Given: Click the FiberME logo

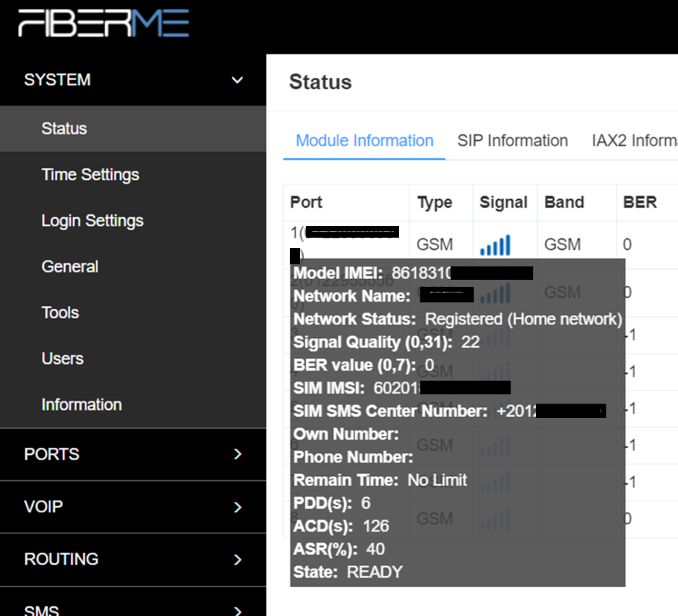Looking at the screenshot, I should 104,23.
